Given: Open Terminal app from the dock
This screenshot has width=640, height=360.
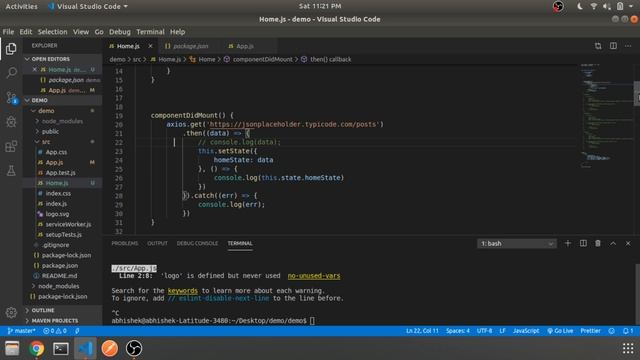Looking at the screenshot, I should point(61,348).
